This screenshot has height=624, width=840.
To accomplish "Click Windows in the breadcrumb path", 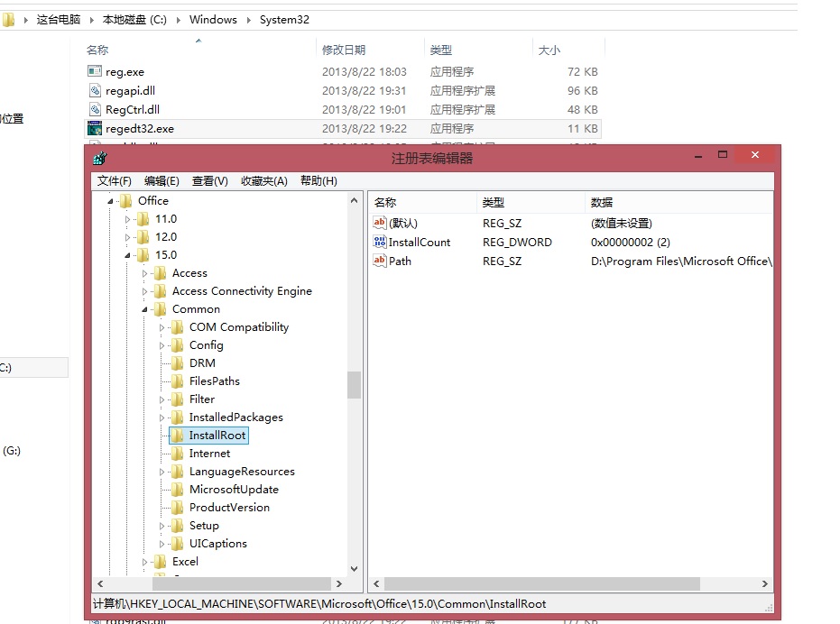I will 213,19.
